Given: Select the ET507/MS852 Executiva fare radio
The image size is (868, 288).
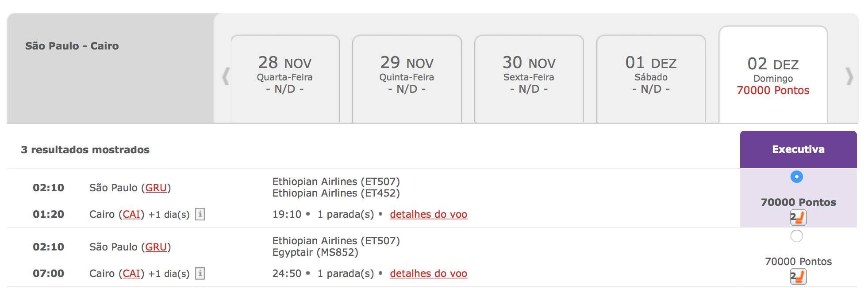Looking at the screenshot, I should pyautogui.click(x=796, y=236).
